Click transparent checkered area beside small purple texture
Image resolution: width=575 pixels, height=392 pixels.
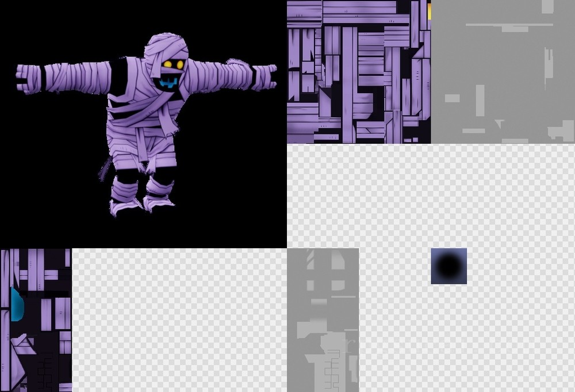click(x=178, y=320)
